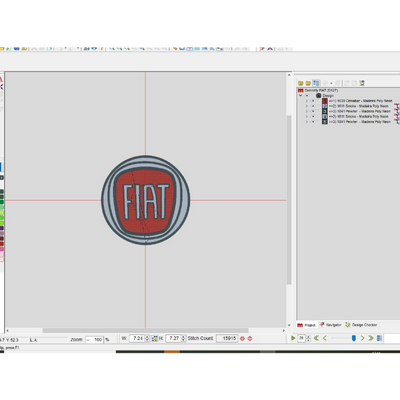Step back one stitch with single left arrow
Screen dimensions: 400x400
325,338
